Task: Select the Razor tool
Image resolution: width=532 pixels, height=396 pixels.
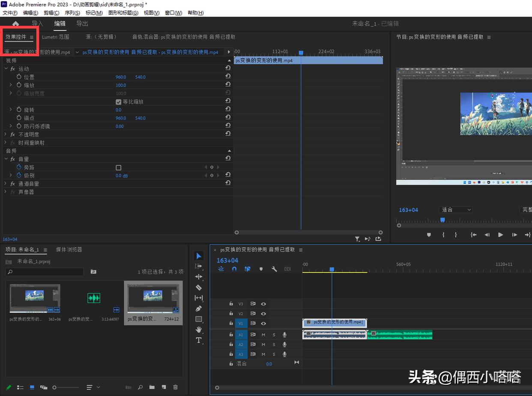Action: click(198, 287)
